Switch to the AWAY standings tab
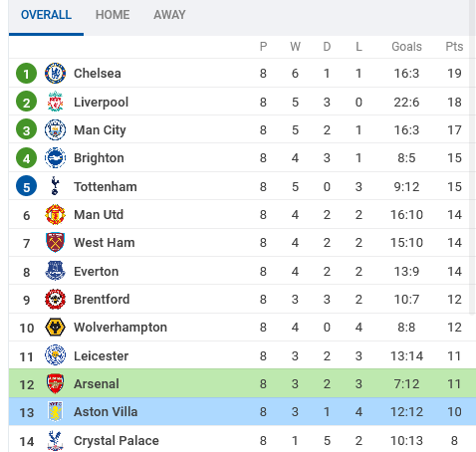 coord(169,15)
